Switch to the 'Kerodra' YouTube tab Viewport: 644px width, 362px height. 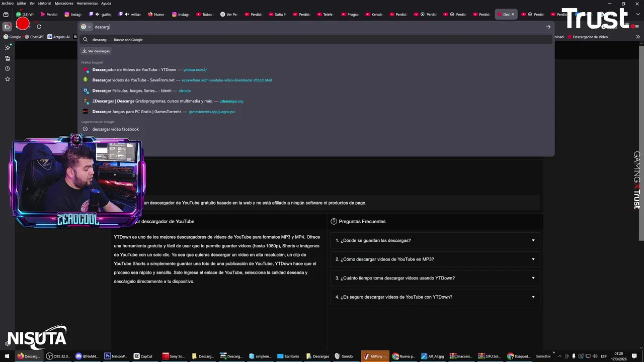coord(374,15)
